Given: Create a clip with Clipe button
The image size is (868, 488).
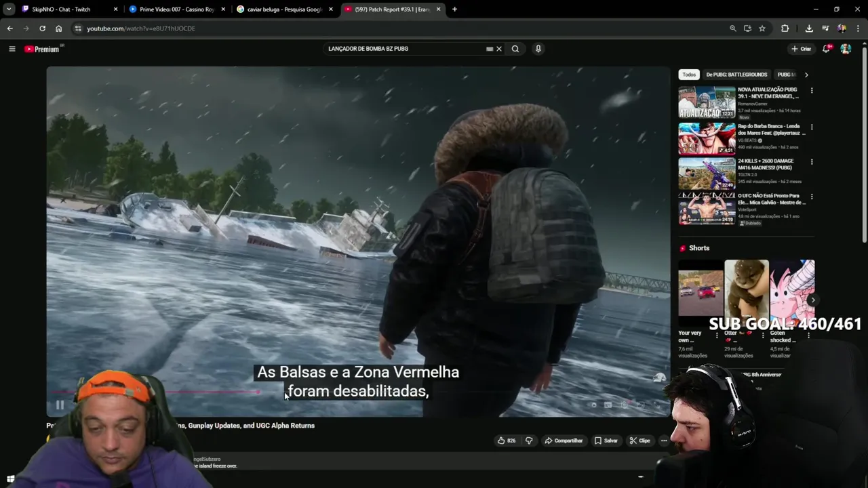Looking at the screenshot, I should [639, 441].
